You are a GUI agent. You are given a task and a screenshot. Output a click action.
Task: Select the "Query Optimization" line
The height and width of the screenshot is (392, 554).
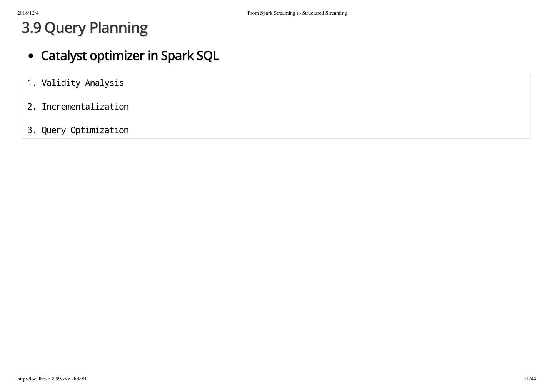click(x=85, y=130)
